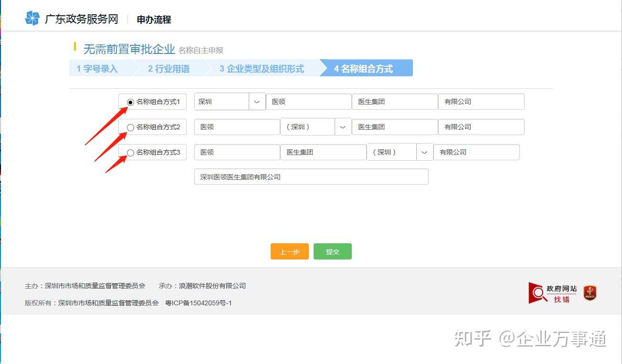Click the 医领 field in combination 3
The image size is (622, 364).
[x=237, y=152]
